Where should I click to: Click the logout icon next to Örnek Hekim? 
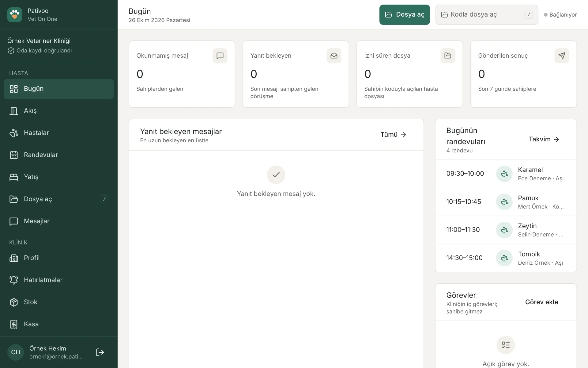[100, 352]
